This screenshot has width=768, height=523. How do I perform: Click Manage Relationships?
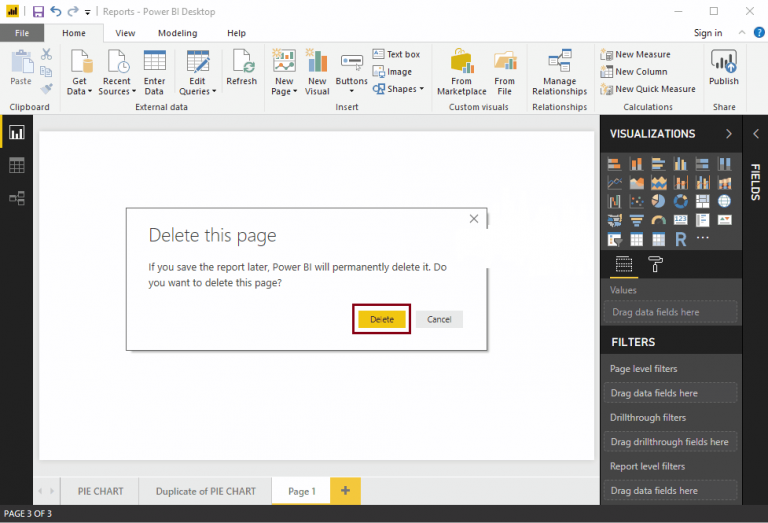559,73
